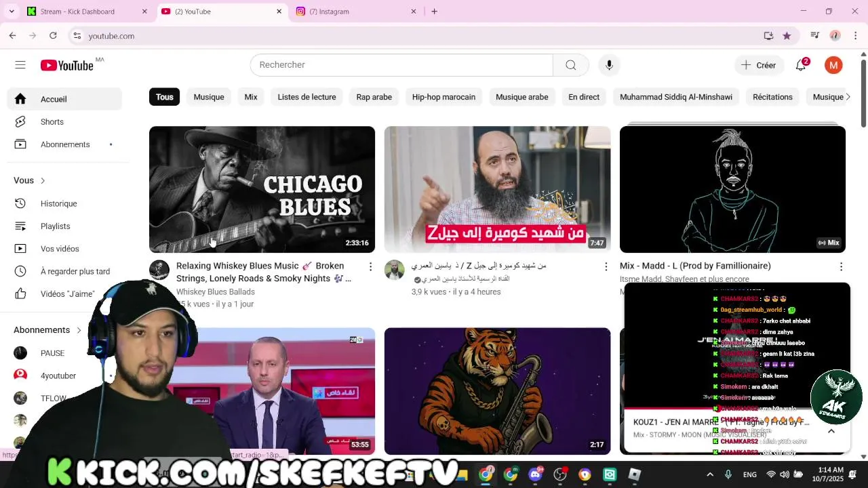Open Relaxing Whiskey Blues Music title
This screenshot has width=868, height=488.
point(264,272)
